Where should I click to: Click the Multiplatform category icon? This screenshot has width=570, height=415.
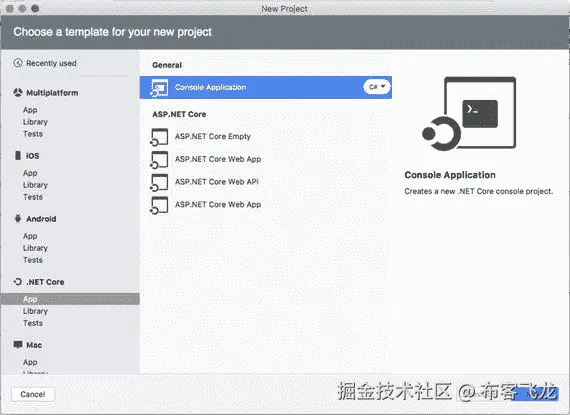[x=18, y=92]
